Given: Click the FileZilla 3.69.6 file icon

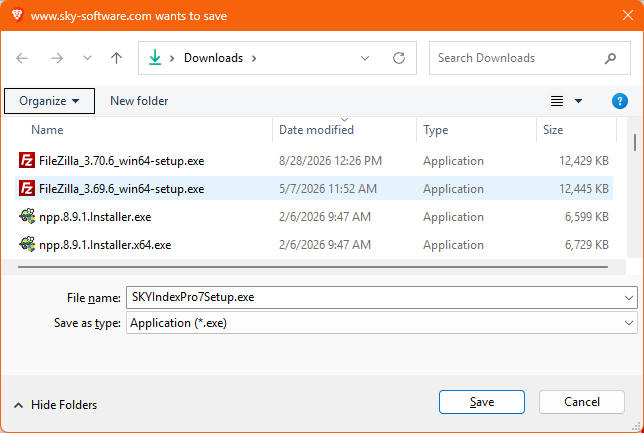Looking at the screenshot, I should 27,189.
